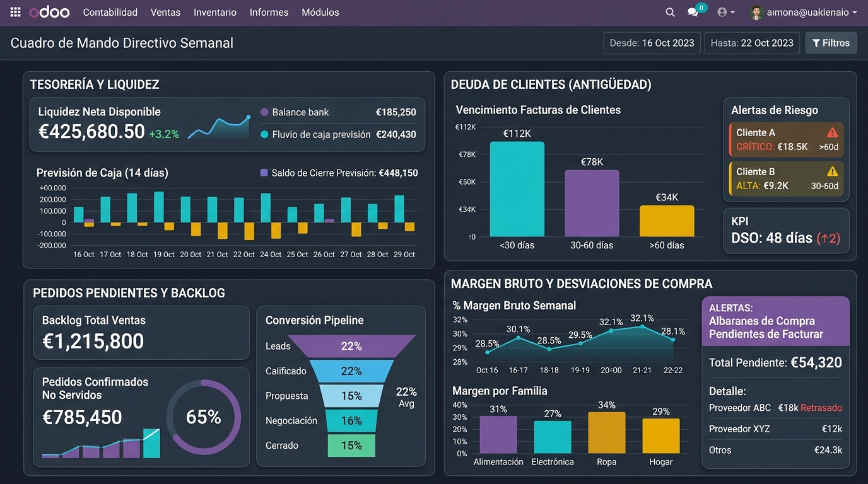
Task: Click the €425,680.50 liquidity value
Action: coord(91,131)
